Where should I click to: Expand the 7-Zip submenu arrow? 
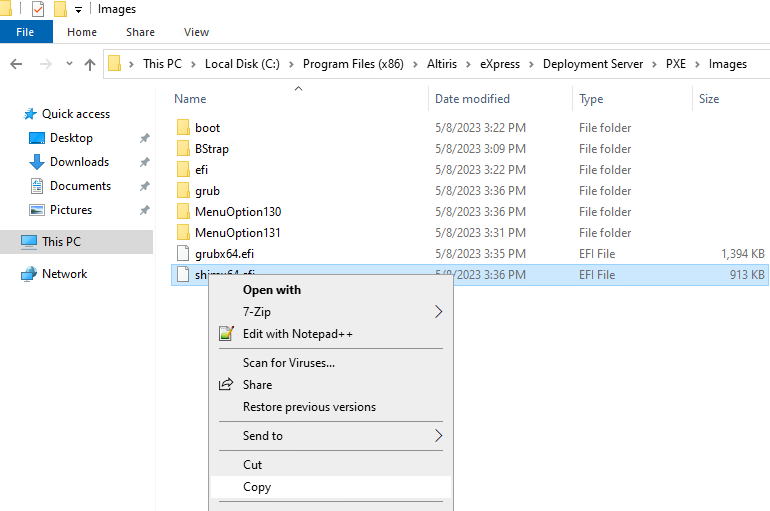click(x=438, y=312)
